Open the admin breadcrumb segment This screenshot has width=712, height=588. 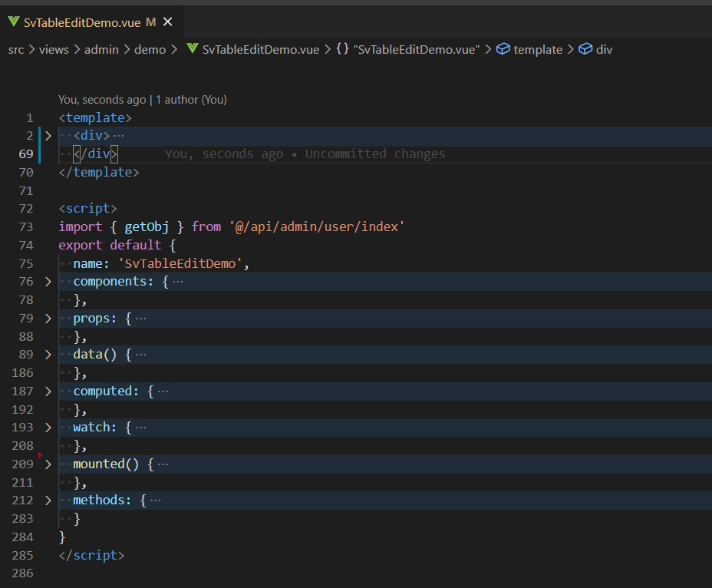tap(101, 50)
